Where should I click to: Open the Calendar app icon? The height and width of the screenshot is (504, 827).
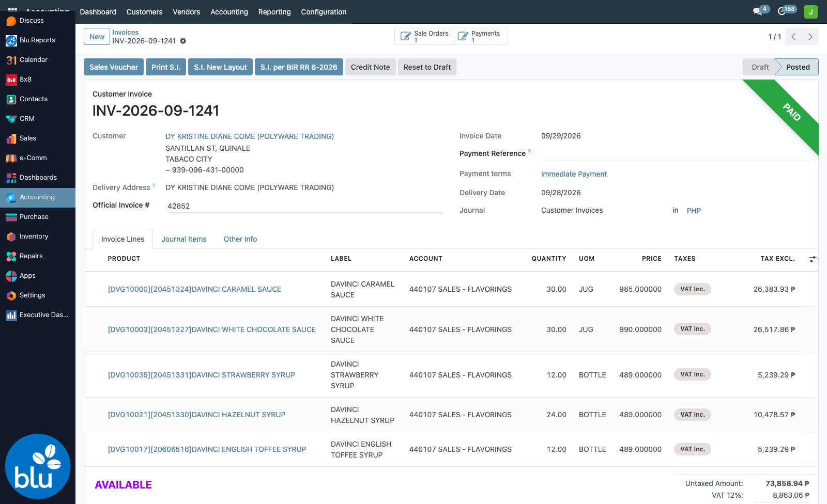[11, 60]
